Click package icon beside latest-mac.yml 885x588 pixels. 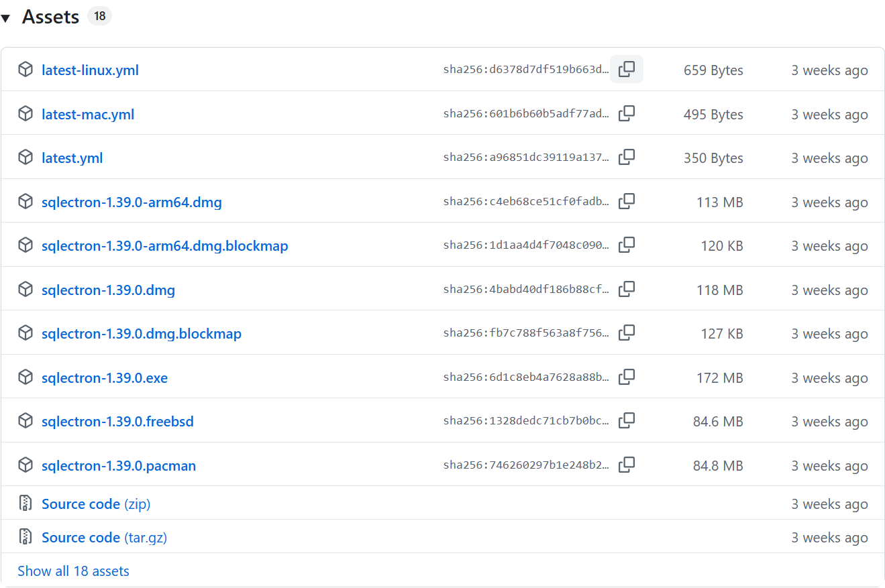point(25,113)
